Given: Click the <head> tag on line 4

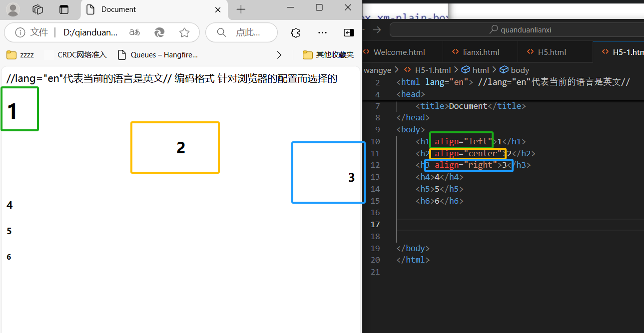Looking at the screenshot, I should pos(411,94).
